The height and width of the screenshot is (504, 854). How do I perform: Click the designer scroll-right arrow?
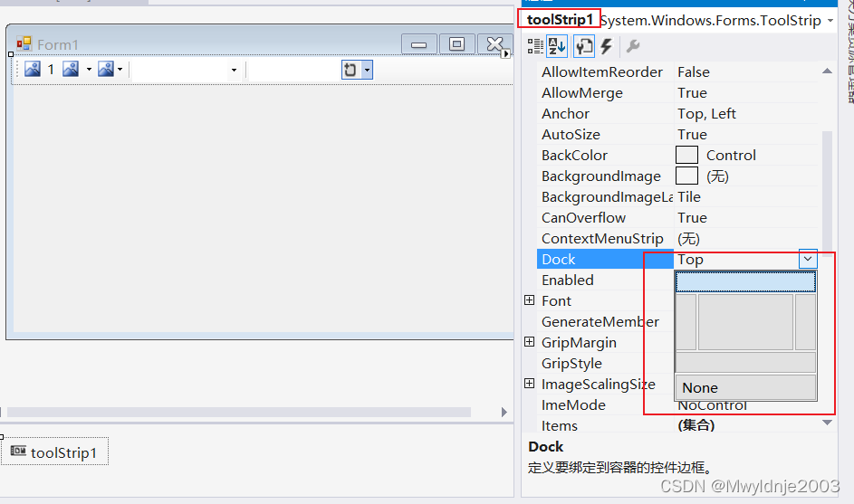(x=504, y=412)
